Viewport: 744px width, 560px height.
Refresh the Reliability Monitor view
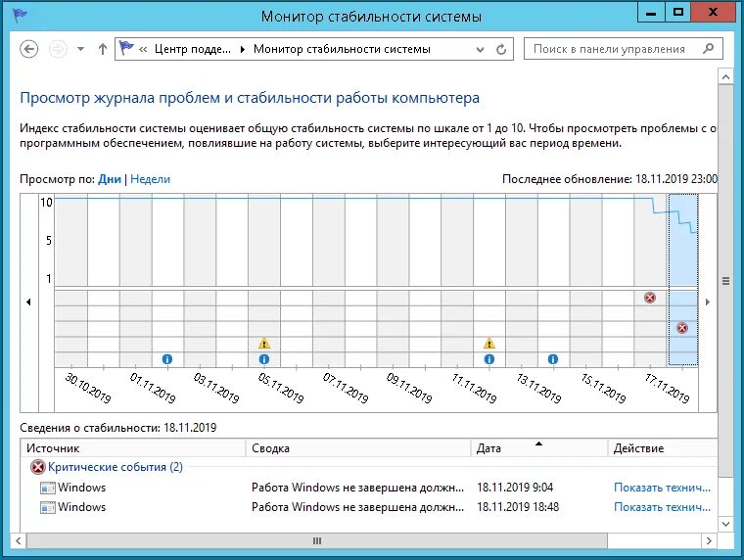(501, 49)
